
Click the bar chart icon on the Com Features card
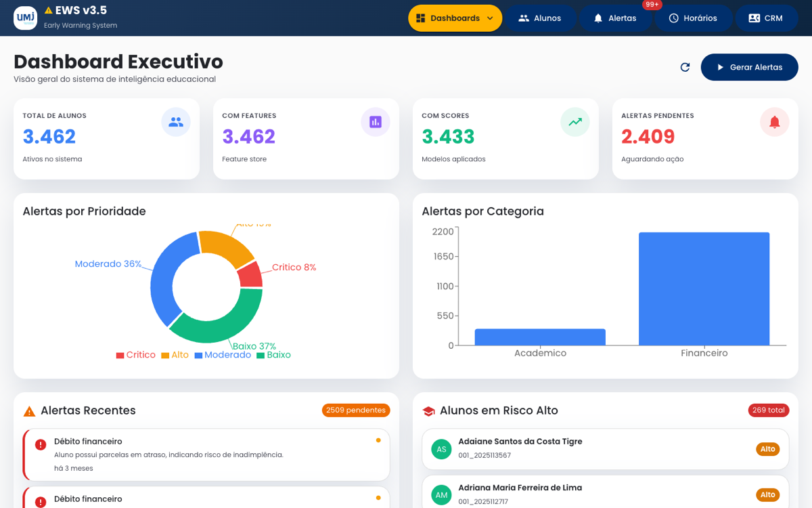point(376,122)
